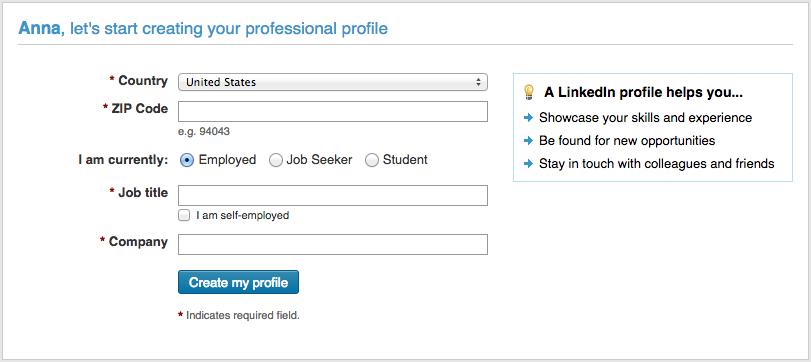This screenshot has width=811, height=362.
Task: Click the Employed label text
Action: point(227,160)
